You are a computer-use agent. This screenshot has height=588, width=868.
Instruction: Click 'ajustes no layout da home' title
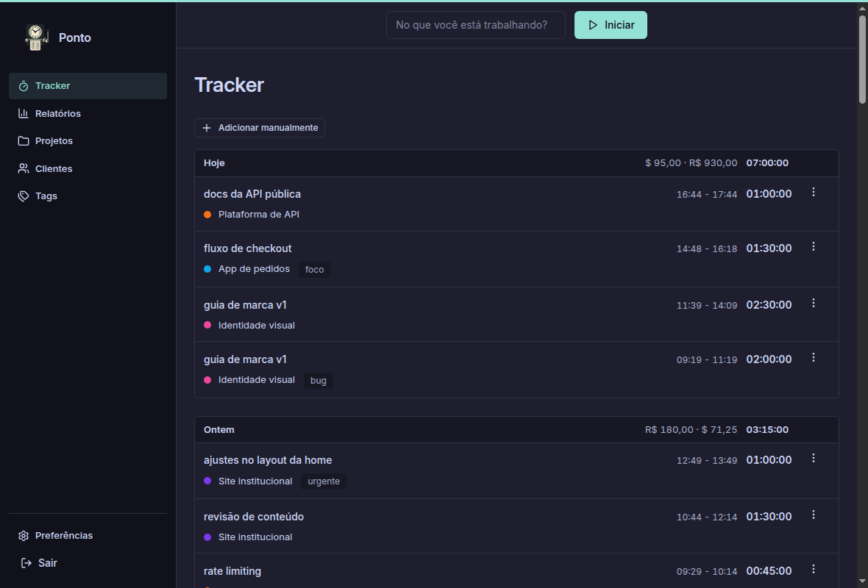268,460
